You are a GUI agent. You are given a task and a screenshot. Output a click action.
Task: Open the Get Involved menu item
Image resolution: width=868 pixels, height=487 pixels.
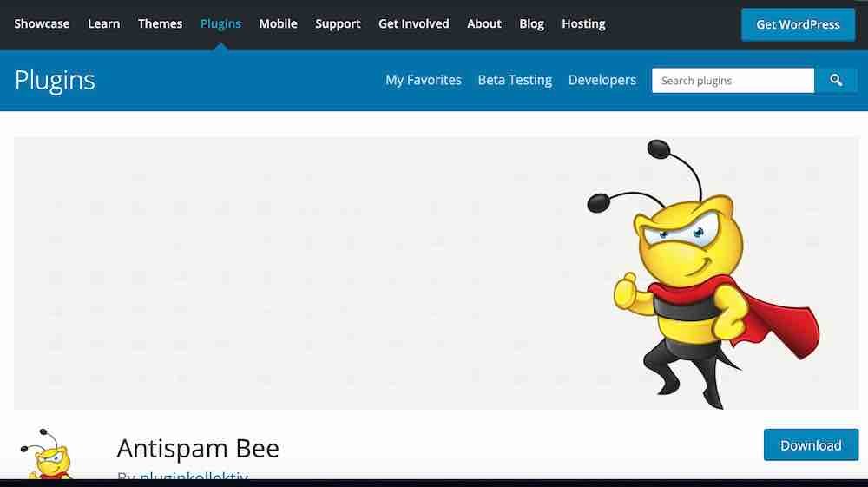tap(413, 23)
